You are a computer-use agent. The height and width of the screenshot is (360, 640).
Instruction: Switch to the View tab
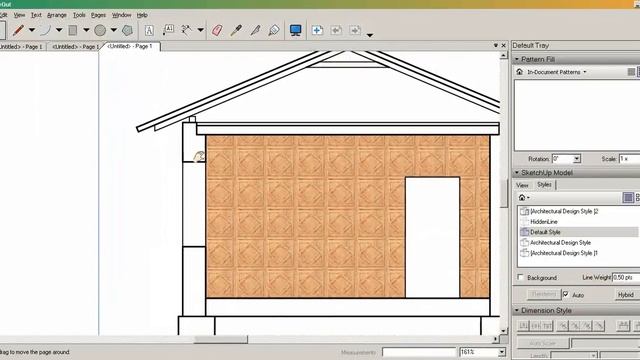coord(522,185)
